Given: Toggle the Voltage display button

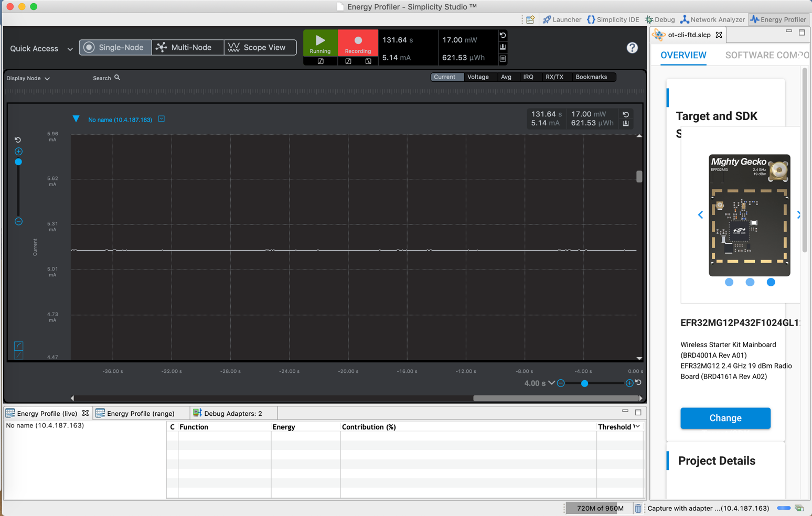Looking at the screenshot, I should coord(478,77).
